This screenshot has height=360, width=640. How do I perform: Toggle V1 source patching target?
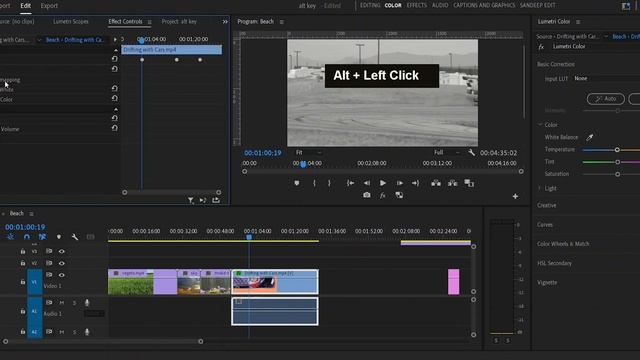click(x=34, y=282)
